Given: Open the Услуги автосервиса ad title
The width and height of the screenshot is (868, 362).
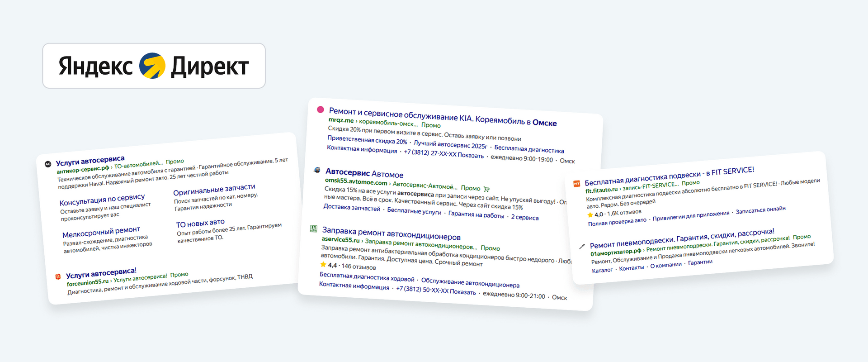Looking at the screenshot, I should pyautogui.click(x=90, y=161).
